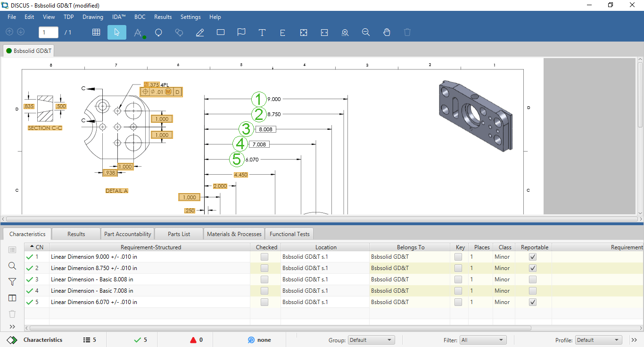Screen dimensions: 644x347
Task: Pick the rectangle drawing tool
Action: point(221,32)
